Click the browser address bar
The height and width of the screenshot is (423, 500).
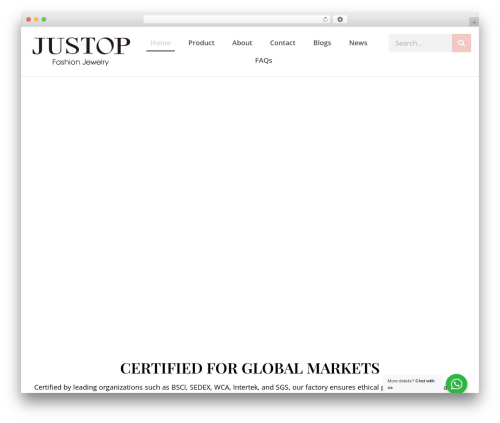click(237, 20)
